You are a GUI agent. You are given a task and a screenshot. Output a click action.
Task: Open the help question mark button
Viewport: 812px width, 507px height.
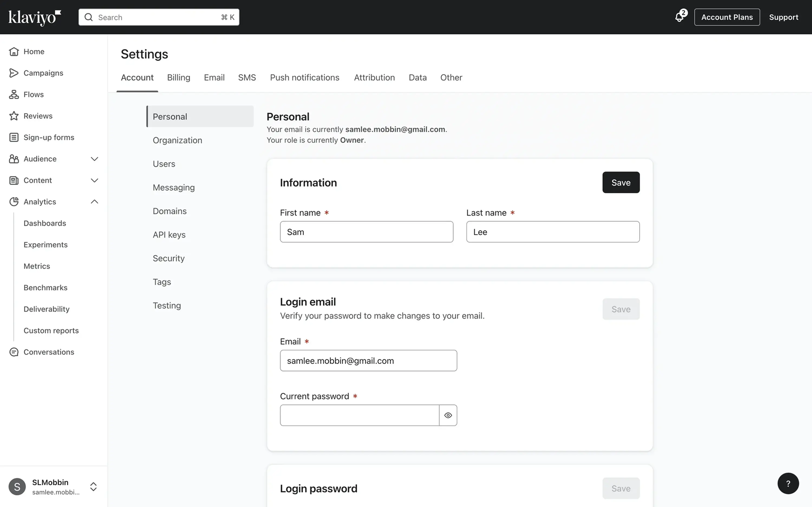point(788,483)
